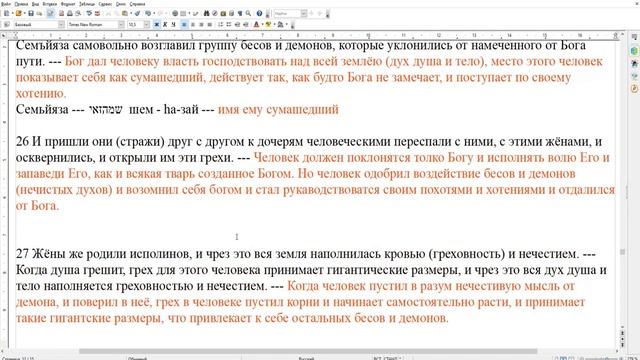Screen dimensions: 640x360
Task: Center the paragraph horizontally
Action: pos(193,24)
